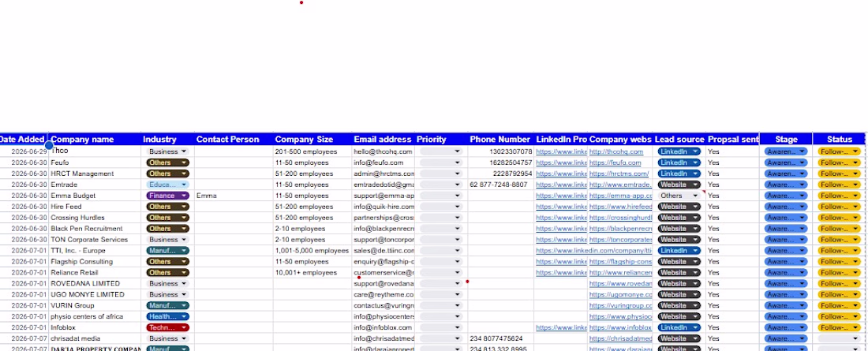This screenshot has width=868, height=351.
Task: Open Black Pen Recruitment's LinkedIn profile link
Action: click(561, 229)
